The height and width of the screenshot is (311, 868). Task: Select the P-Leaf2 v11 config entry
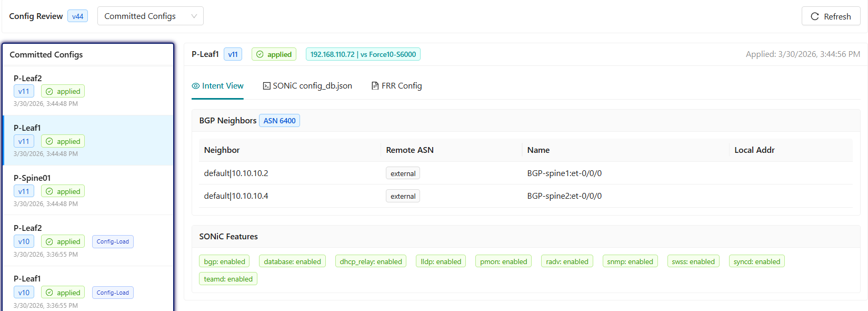tap(88, 90)
